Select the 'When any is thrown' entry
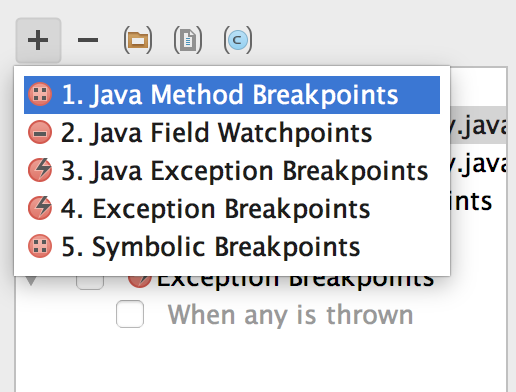Image resolution: width=516 pixels, height=392 pixels. click(x=290, y=314)
